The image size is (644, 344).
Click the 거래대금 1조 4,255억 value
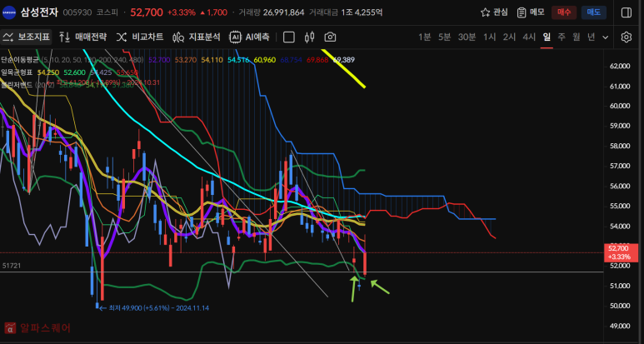coord(362,12)
